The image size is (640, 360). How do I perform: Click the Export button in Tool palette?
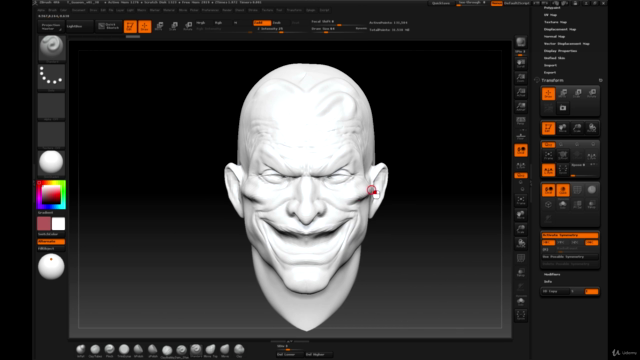[549, 73]
